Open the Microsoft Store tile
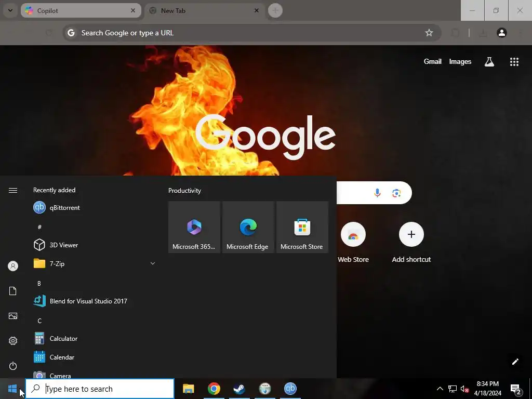 [302, 227]
